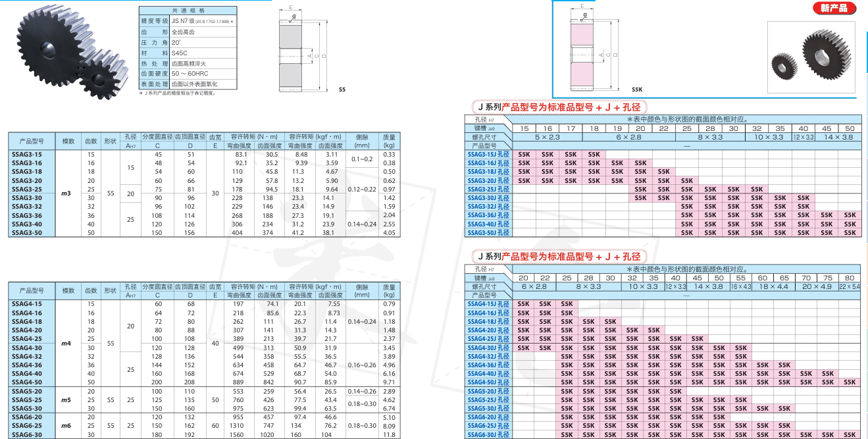Image resolution: width=868 pixels, height=439 pixels.
Task: Click the m4 module cell
Action: 68,343
